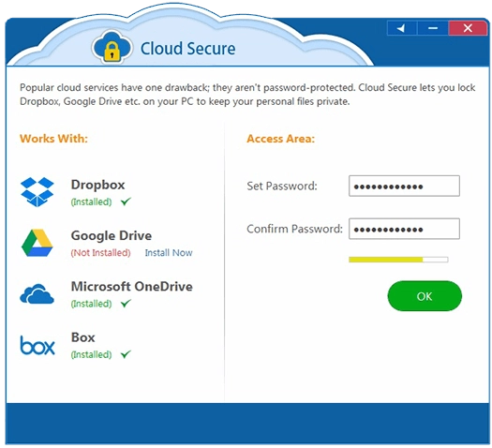The width and height of the screenshot is (492, 448).
Task: Minimize the Cloud Secure window
Action: 433,28
